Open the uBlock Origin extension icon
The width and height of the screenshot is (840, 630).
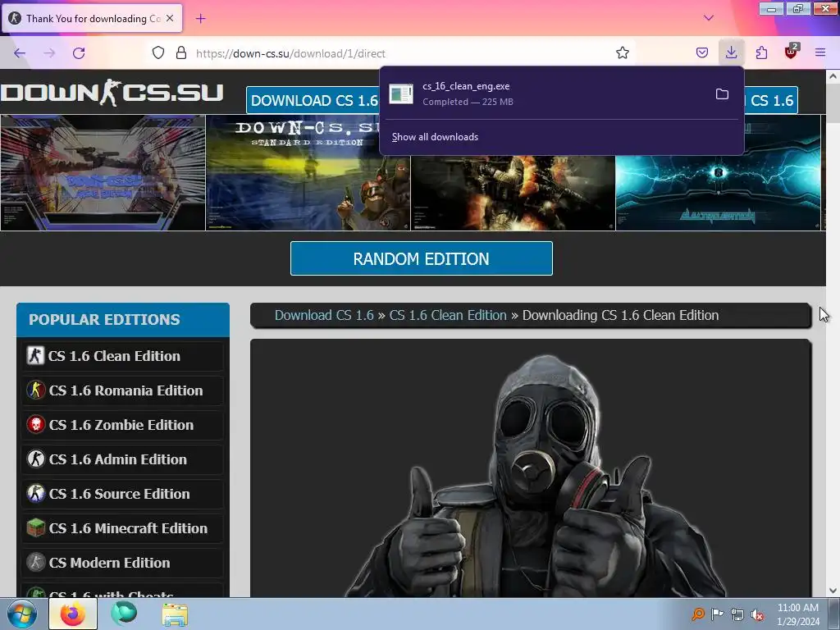[x=791, y=52]
